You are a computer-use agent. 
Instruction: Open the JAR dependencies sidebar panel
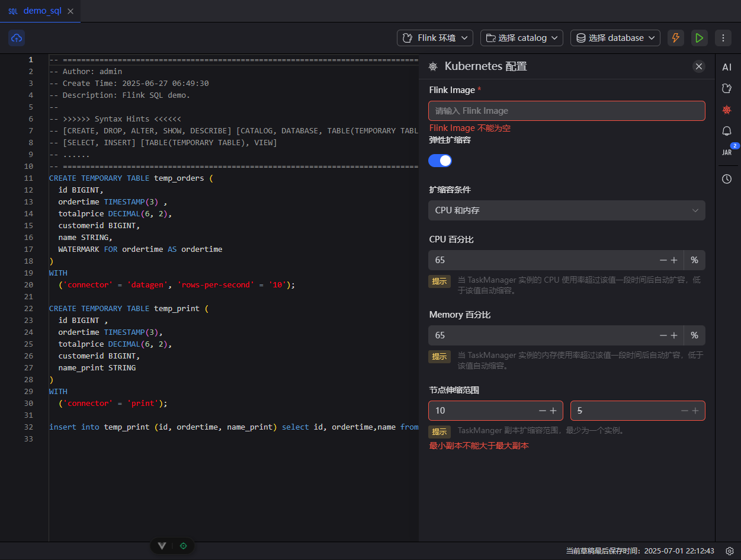727,152
